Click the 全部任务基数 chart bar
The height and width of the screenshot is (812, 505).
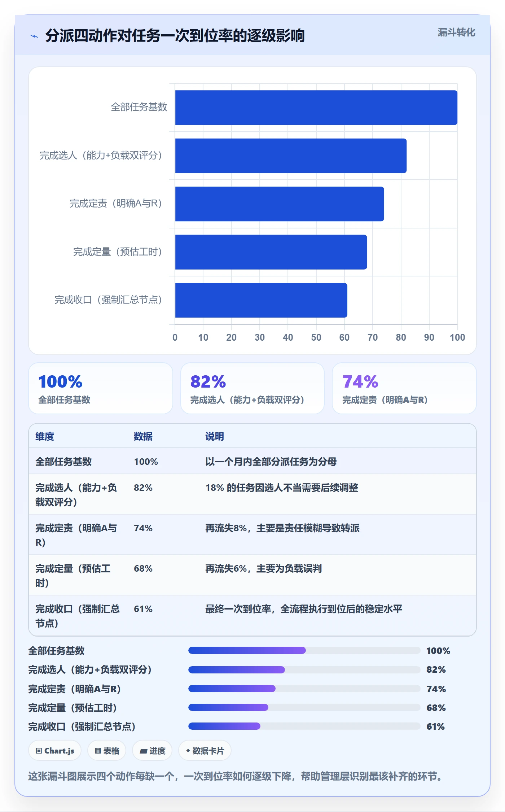tap(316, 108)
